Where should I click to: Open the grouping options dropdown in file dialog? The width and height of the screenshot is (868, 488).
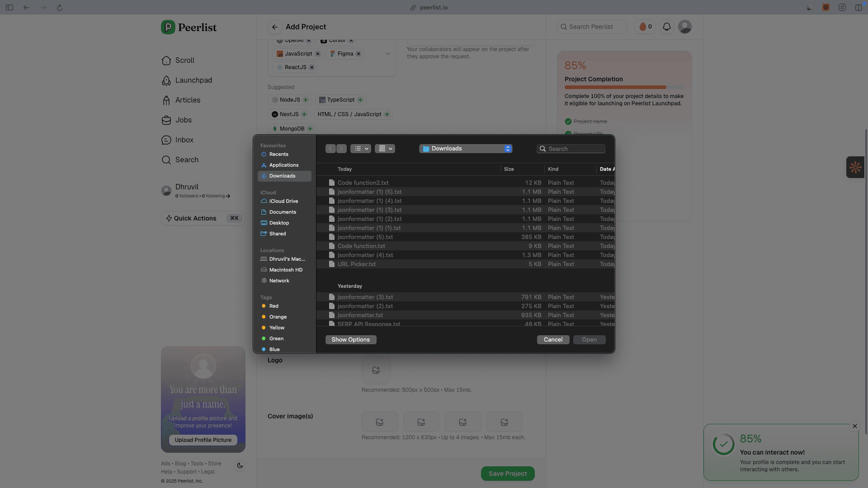(x=385, y=149)
